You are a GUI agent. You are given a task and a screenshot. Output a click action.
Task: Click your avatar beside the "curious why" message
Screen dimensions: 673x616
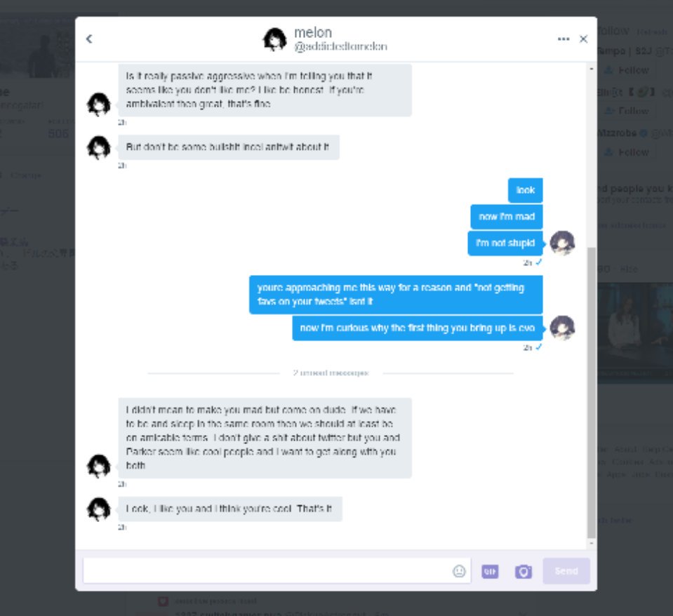[562, 328]
